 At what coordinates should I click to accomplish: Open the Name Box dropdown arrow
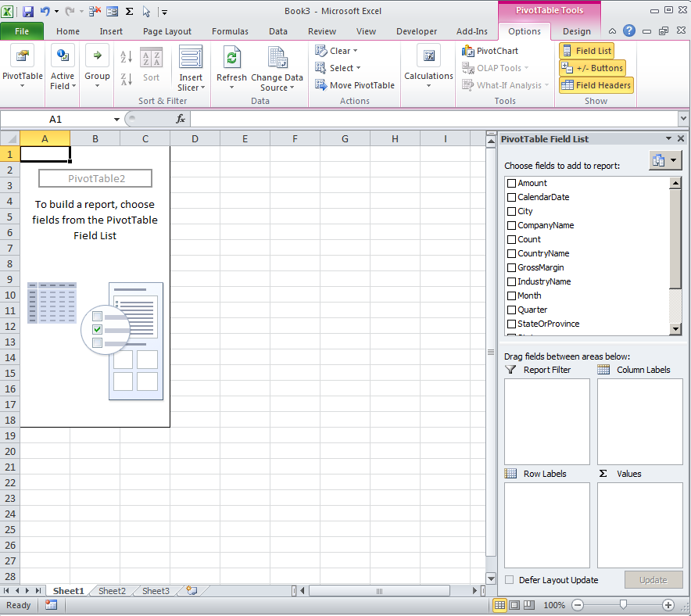[116, 120]
